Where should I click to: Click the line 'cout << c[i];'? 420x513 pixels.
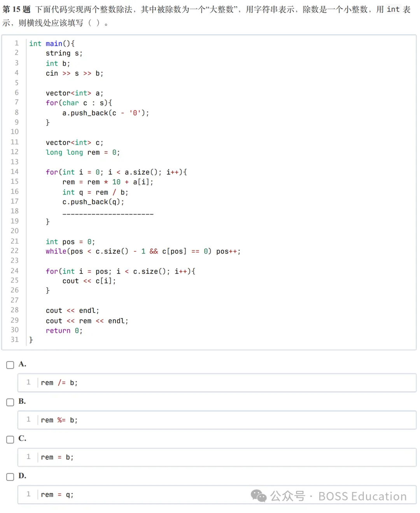(x=89, y=281)
